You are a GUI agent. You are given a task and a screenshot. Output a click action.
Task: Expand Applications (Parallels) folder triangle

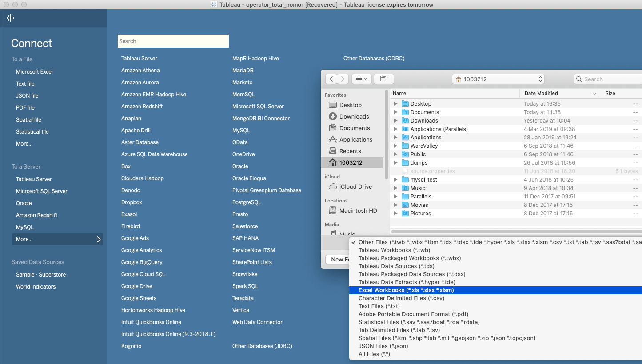(396, 129)
